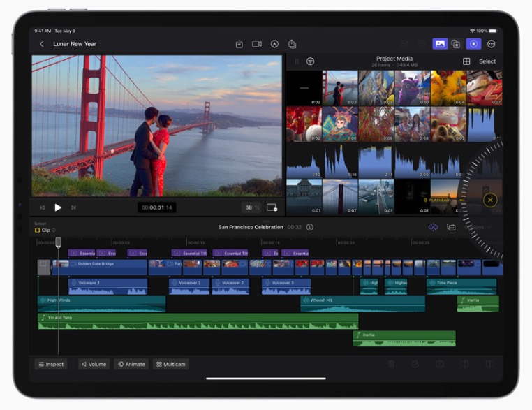The image size is (532, 410).
Task: Select Night Winds audio clip
Action: coord(101,304)
